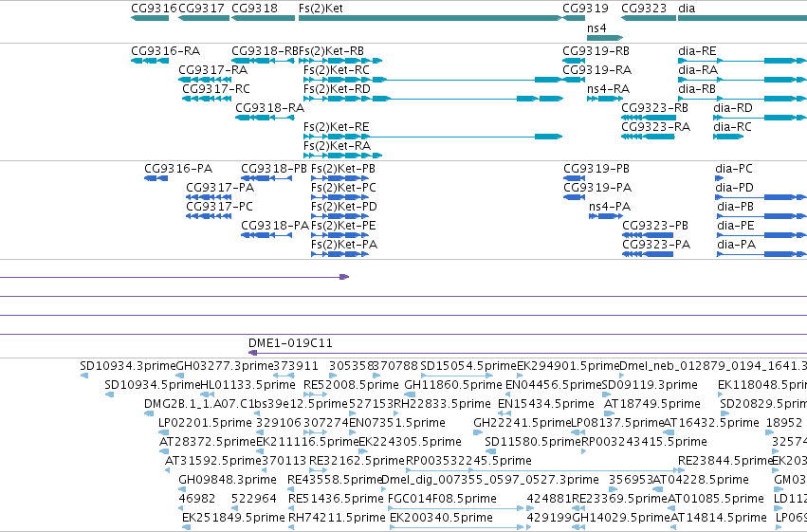807x532 pixels.
Task: Open the CG9323 gene feature
Action: [x=649, y=18]
